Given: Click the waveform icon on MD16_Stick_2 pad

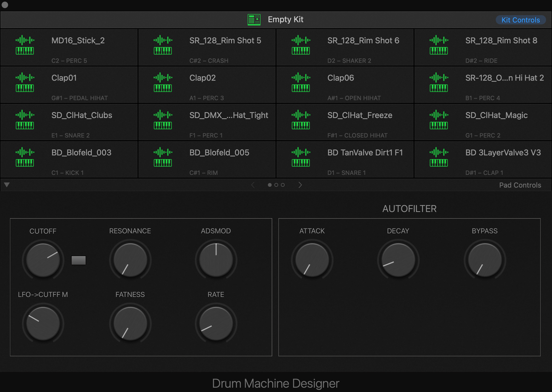Looking at the screenshot, I should tap(25, 40).
